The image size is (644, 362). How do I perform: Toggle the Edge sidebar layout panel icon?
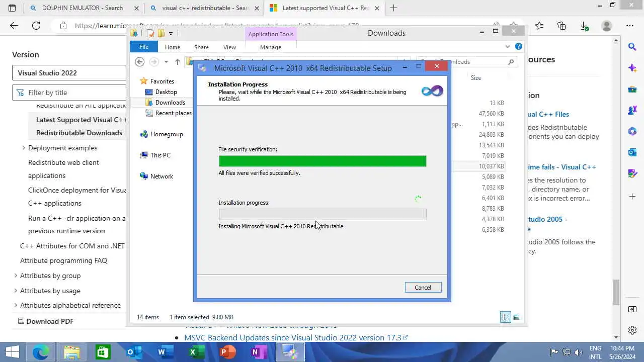tap(632, 309)
